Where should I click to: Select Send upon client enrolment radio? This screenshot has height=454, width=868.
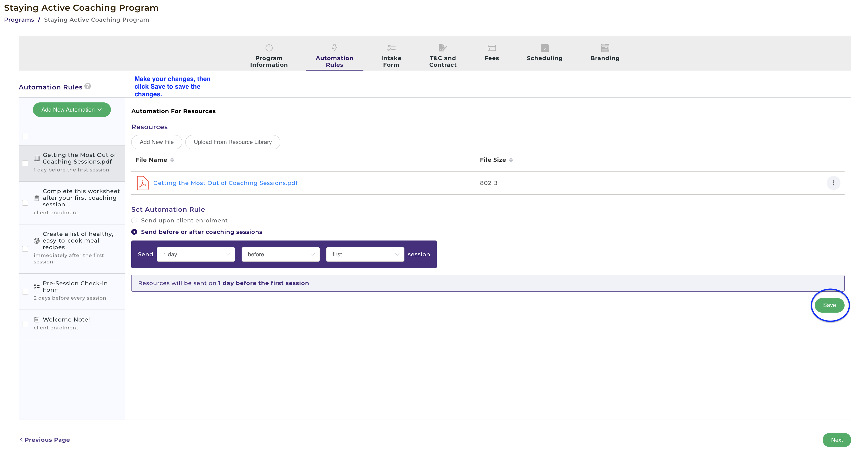click(x=134, y=221)
